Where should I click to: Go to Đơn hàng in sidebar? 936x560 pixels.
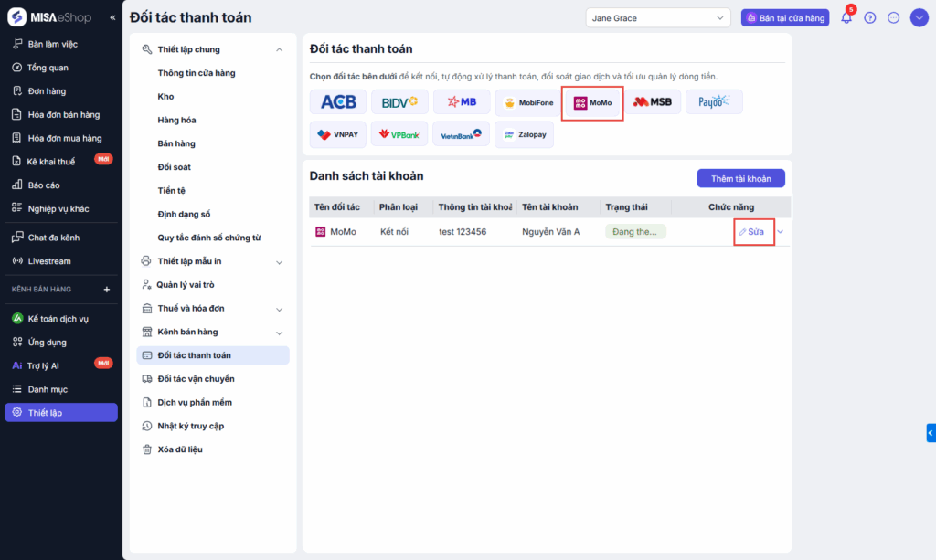(x=47, y=91)
